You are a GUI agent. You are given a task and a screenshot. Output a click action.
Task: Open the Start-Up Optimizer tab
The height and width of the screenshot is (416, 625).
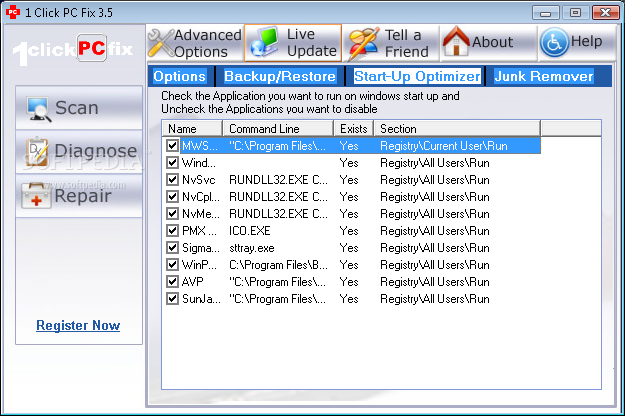point(417,76)
